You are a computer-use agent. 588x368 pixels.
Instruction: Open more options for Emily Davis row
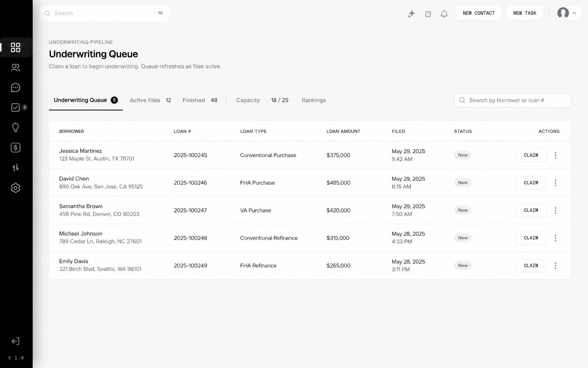click(x=555, y=266)
